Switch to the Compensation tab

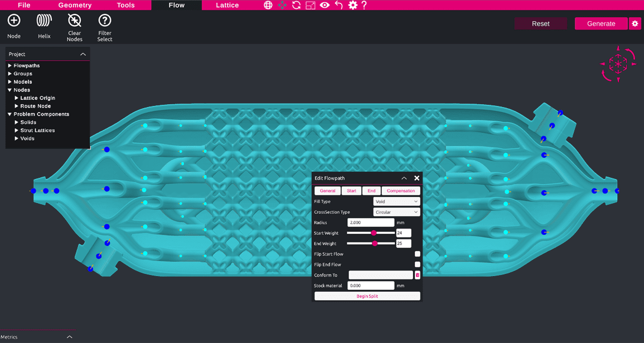tap(400, 191)
